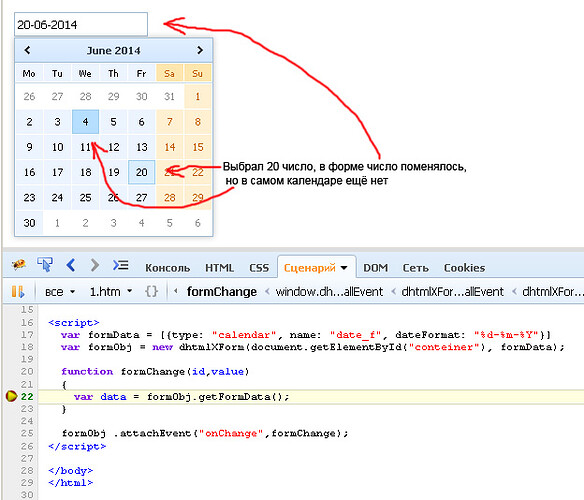Switch to the DOM tab

375,268
